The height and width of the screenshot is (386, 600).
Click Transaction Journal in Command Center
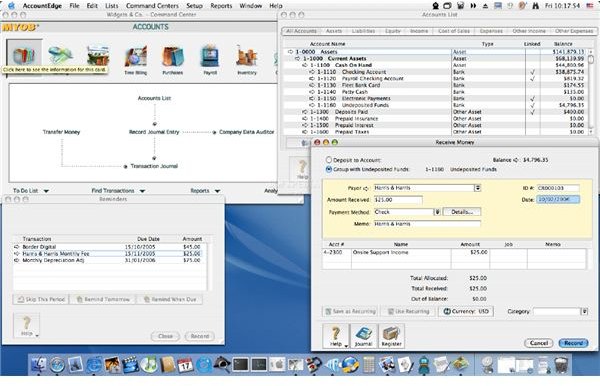coord(154,166)
